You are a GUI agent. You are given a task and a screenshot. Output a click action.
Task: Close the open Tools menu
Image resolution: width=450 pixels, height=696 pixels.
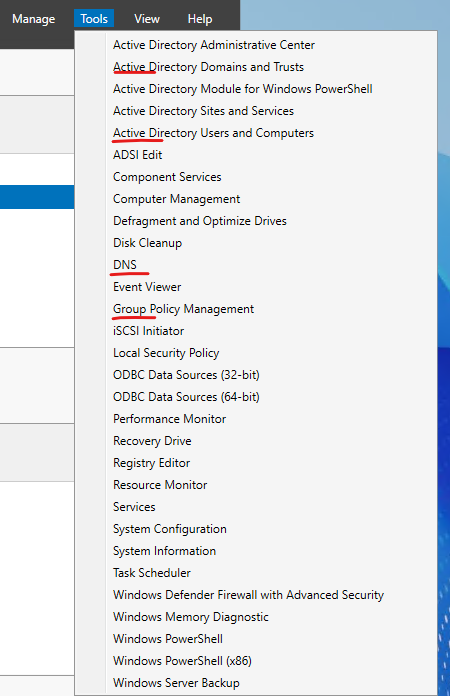(x=94, y=19)
